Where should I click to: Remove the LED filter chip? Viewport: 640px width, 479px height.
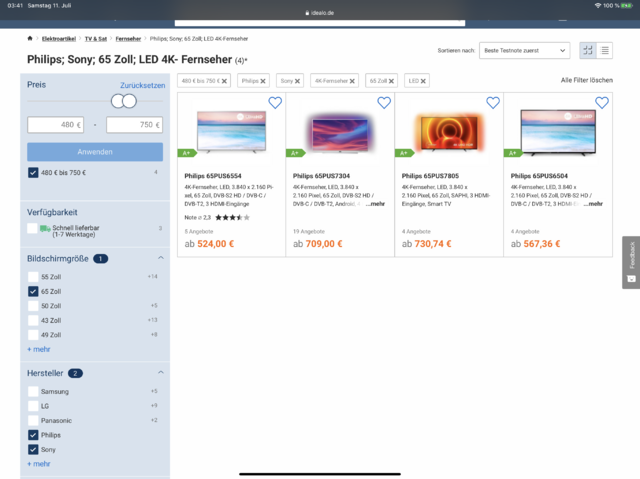coord(423,81)
